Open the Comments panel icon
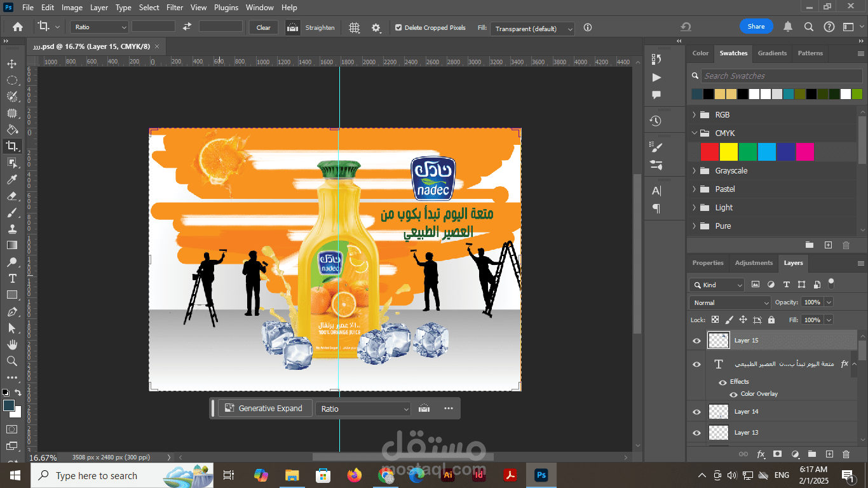The image size is (868, 488). click(x=656, y=95)
